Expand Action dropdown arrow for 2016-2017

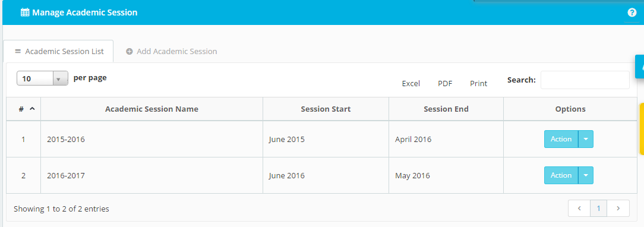(586, 175)
